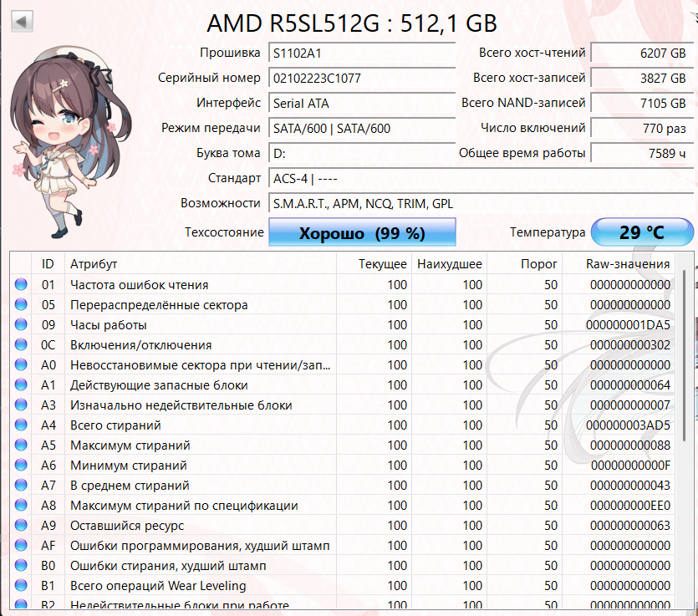This screenshot has height=616, width=698.
Task: Click the Режим передачи SATA/600 field
Action: 362,129
